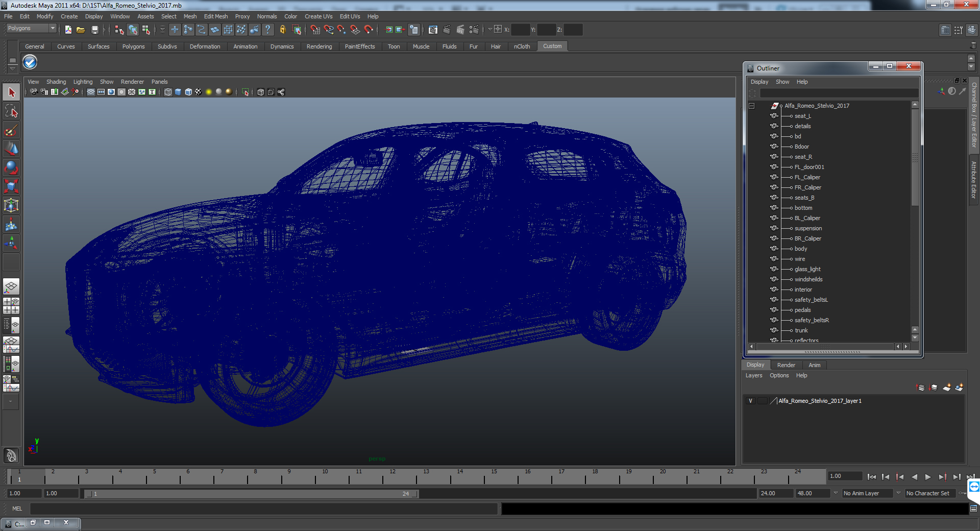The height and width of the screenshot is (531, 980).
Task: Play the animation forwards
Action: tap(928, 477)
